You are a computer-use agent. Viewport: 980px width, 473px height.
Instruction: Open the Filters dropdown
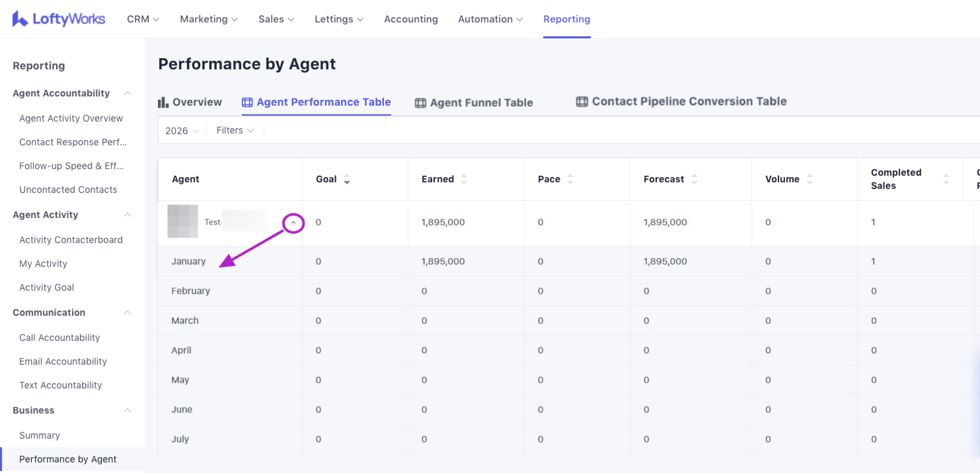(x=235, y=130)
